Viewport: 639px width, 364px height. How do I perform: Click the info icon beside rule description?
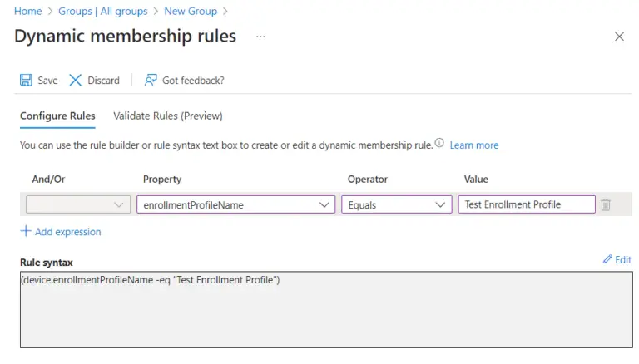[x=439, y=143]
